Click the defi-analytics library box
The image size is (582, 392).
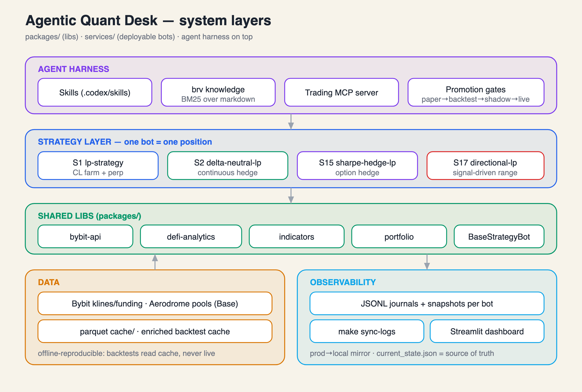coord(191,236)
